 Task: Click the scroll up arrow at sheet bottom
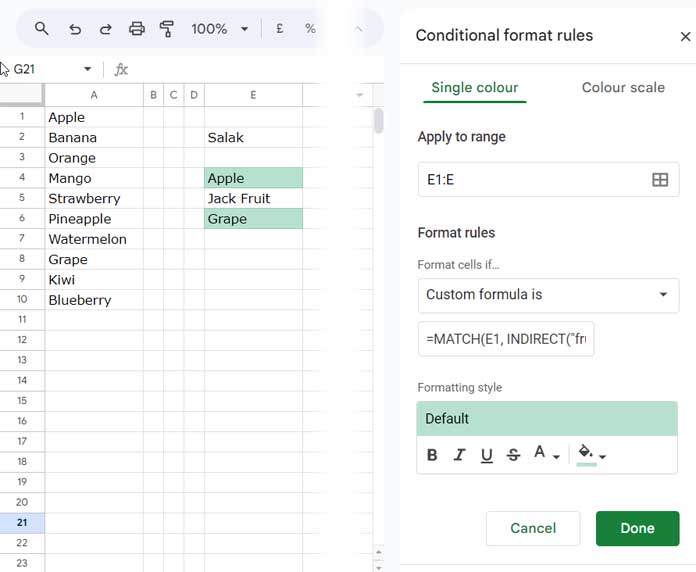click(378, 552)
